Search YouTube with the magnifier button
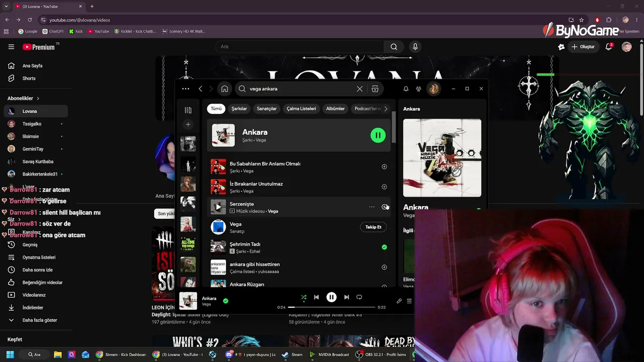 (394, 47)
